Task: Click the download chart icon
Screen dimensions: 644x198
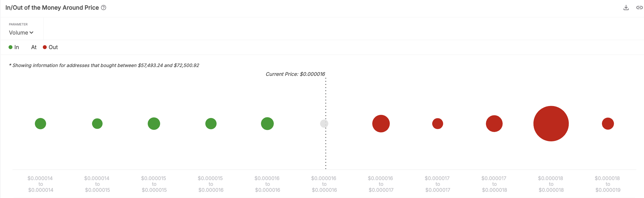Action: tap(626, 8)
